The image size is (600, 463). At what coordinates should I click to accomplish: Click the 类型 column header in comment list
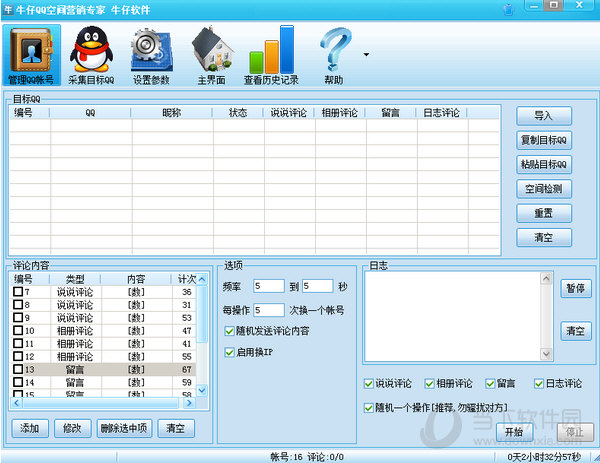click(76, 278)
